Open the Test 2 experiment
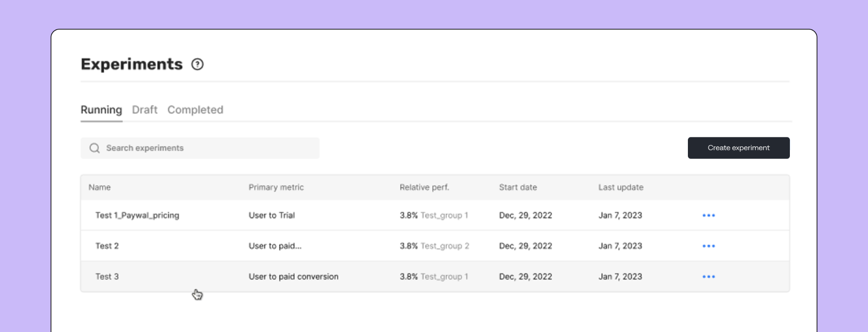This screenshot has height=332, width=868. pos(107,246)
